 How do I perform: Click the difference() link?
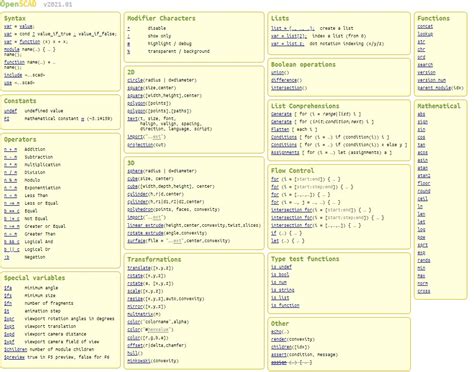pos(284,80)
